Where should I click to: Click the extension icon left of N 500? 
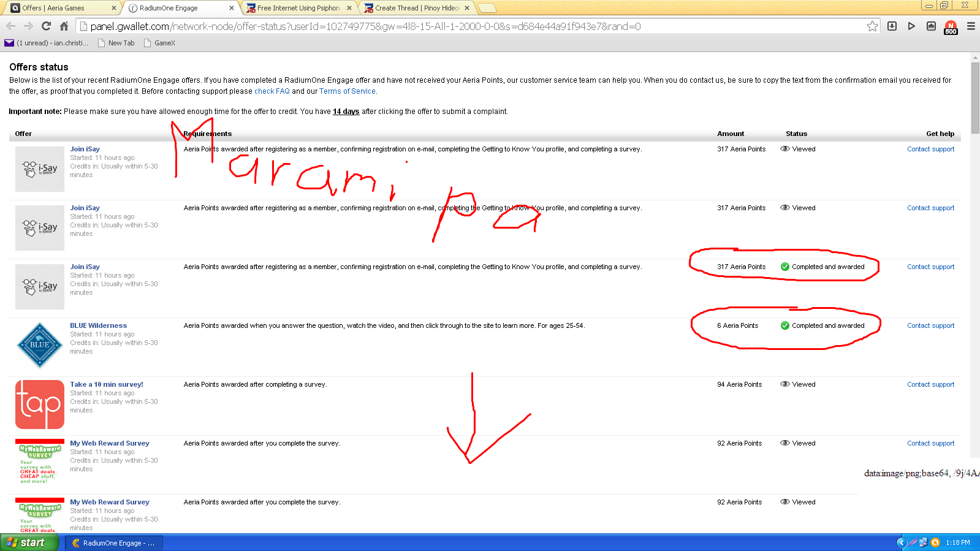931,26
